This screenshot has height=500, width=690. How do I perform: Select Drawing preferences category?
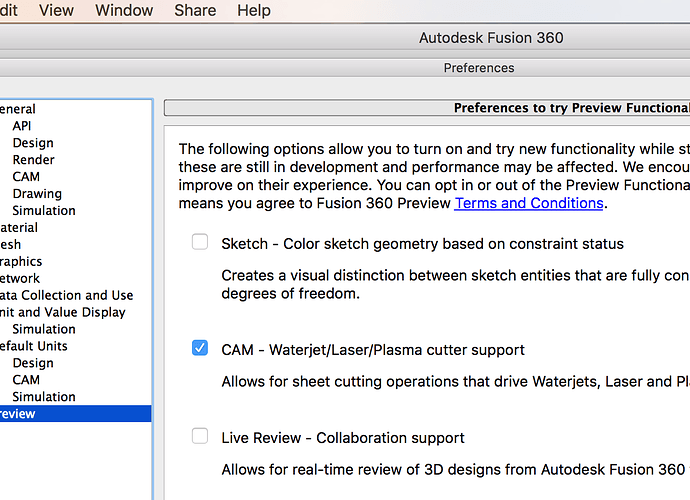point(37,194)
